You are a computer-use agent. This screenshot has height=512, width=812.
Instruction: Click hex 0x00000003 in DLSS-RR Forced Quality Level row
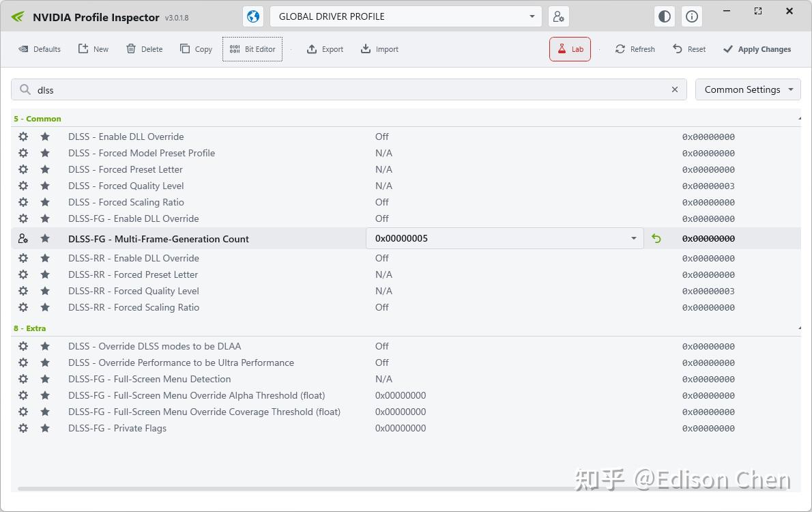(708, 291)
